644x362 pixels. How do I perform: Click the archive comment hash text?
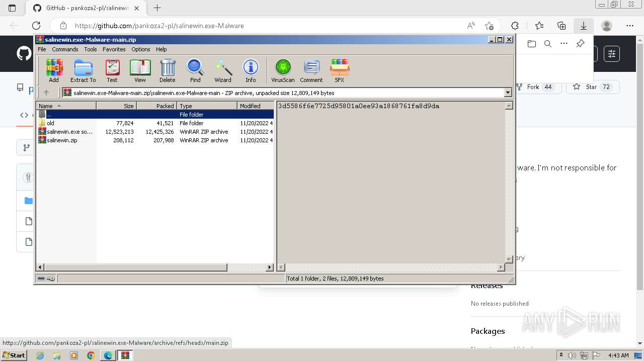(359, 106)
